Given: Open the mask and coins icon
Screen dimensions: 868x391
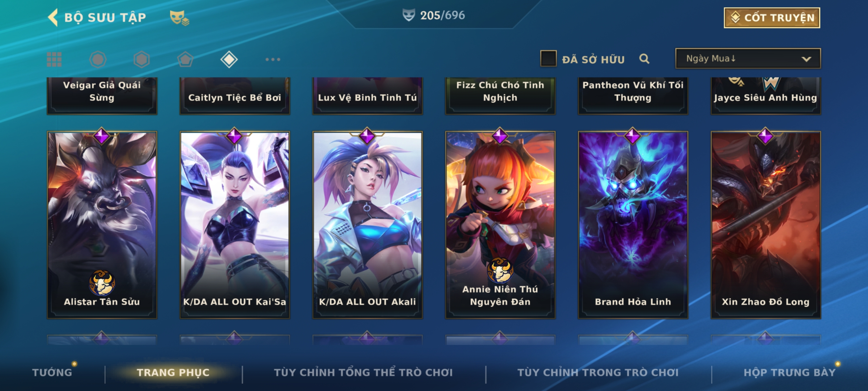Looking at the screenshot, I should click(x=179, y=18).
